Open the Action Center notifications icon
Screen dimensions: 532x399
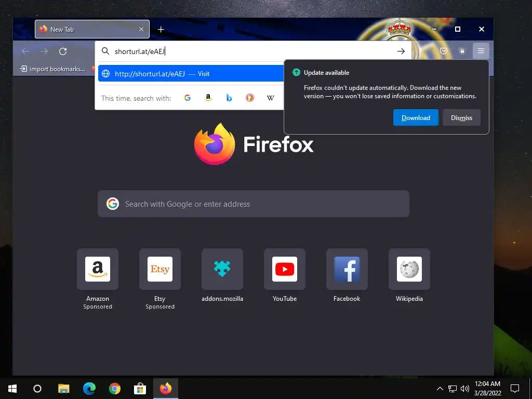[x=515, y=389]
